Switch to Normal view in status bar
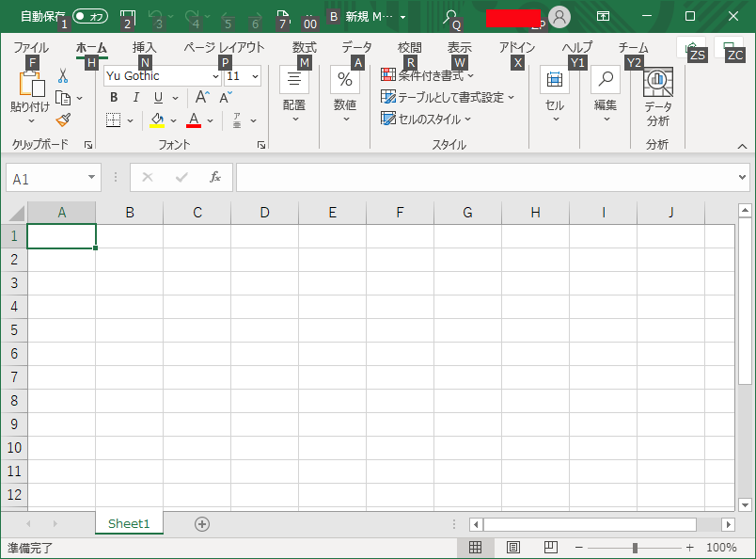Image resolution: width=756 pixels, height=559 pixels. point(476,547)
